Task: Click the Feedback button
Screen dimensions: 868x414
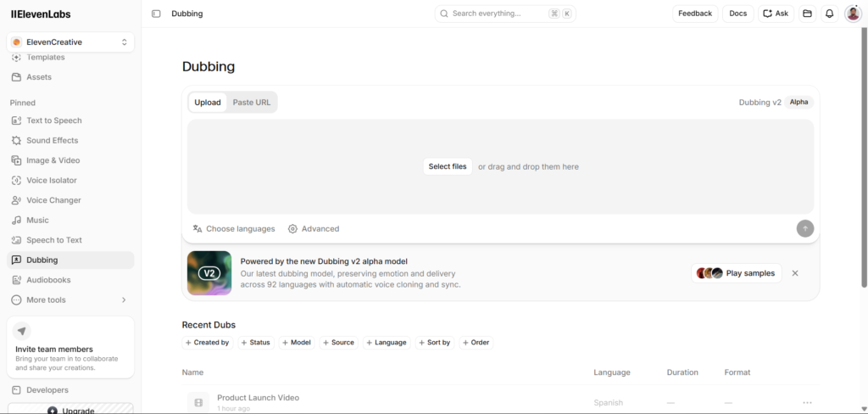Action: [x=695, y=14]
